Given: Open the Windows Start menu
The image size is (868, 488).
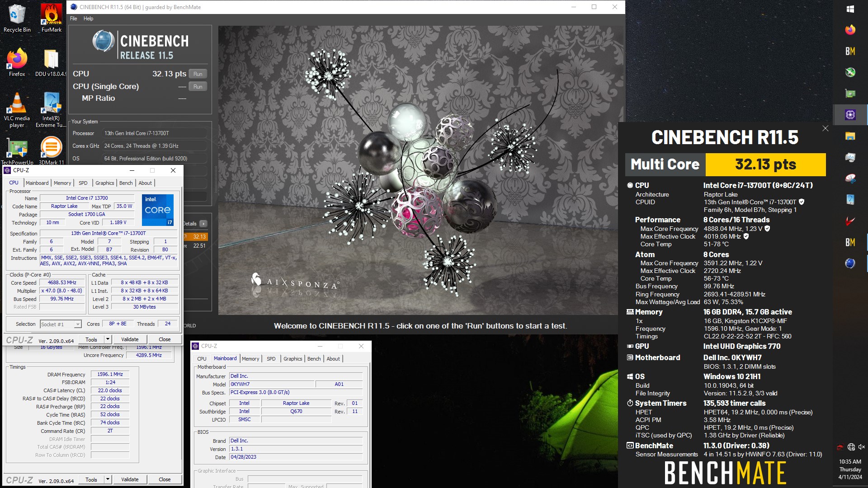Looking at the screenshot, I should pyautogui.click(x=850, y=9).
